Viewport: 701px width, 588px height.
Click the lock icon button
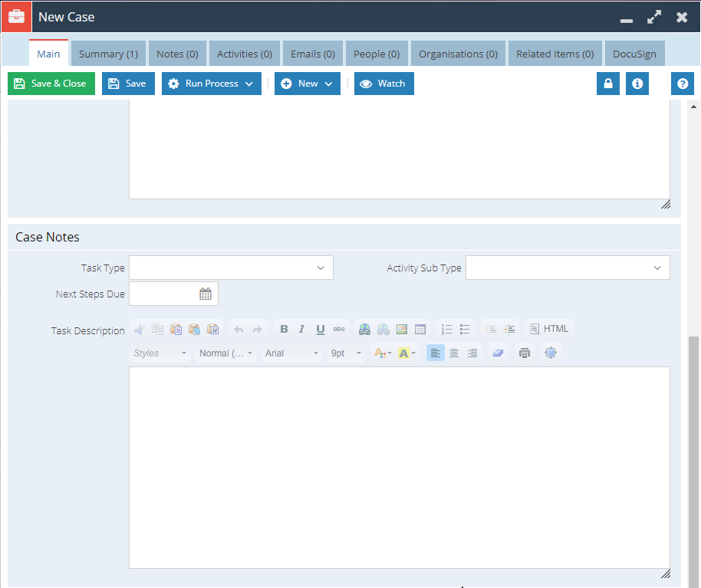tap(608, 84)
